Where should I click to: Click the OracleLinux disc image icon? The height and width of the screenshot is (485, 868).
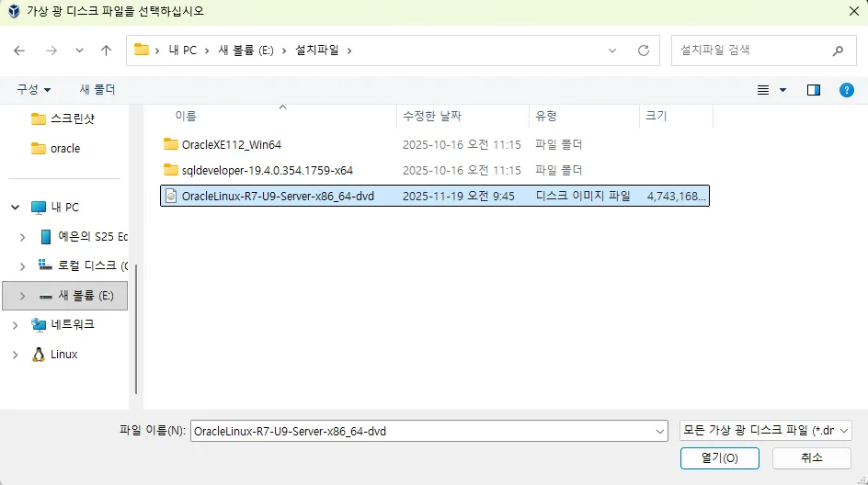(x=171, y=196)
